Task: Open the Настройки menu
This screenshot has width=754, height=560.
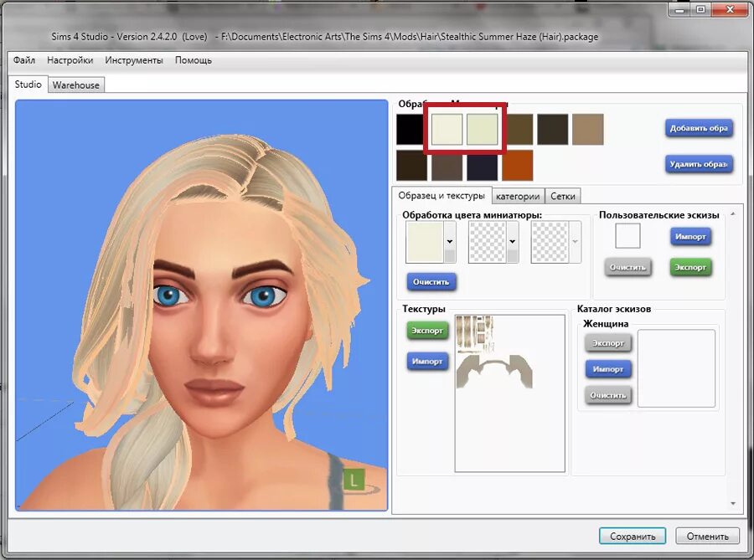Action: pos(70,60)
